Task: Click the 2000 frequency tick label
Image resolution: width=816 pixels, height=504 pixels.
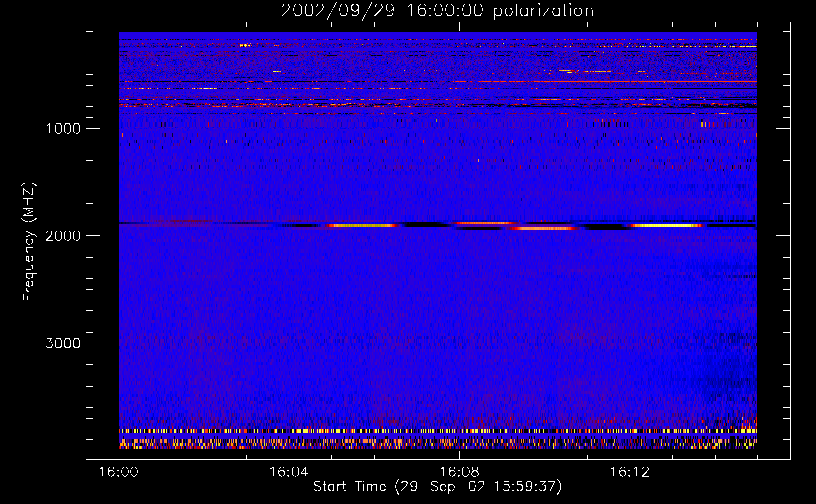Action: pos(63,236)
